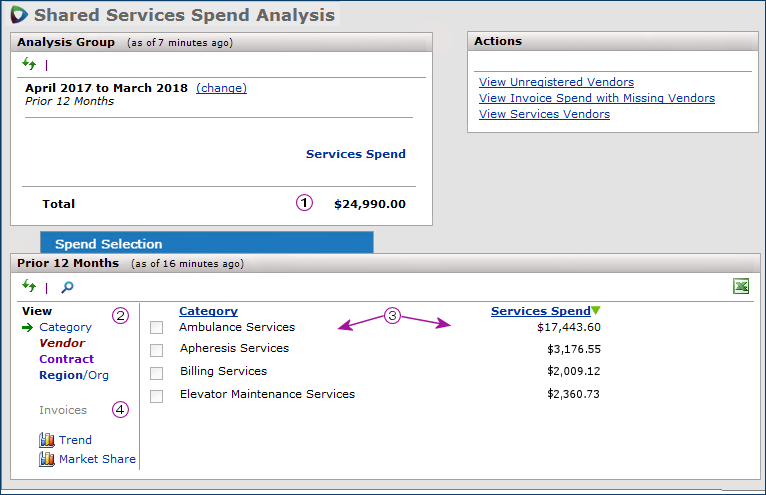Click the green arrow beside Category view
The height and width of the screenshot is (495, 766).
(27, 327)
